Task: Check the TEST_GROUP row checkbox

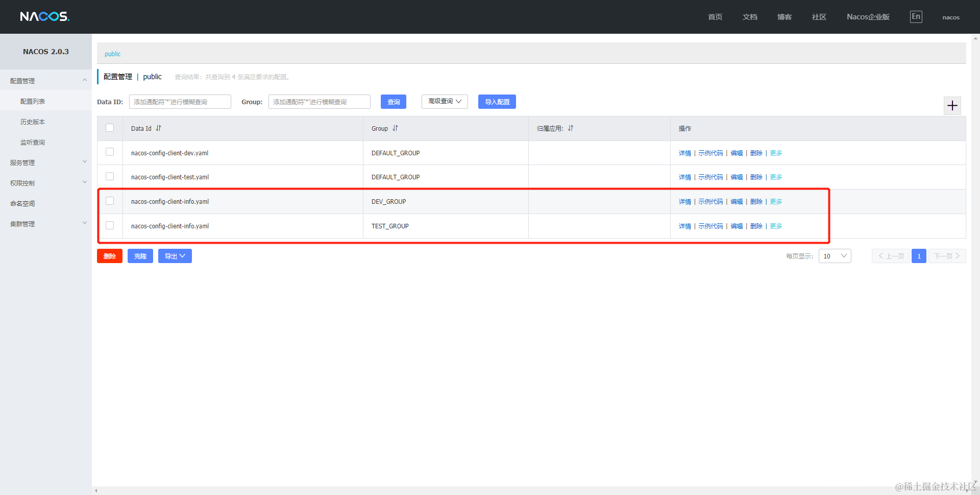Action: [x=110, y=225]
